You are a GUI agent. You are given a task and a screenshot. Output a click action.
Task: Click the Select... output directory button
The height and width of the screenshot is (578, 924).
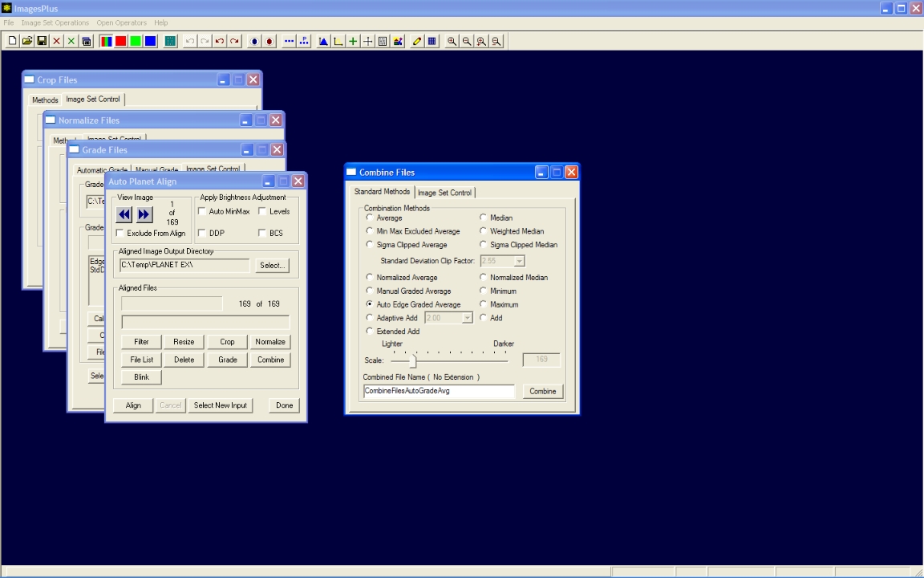pyautogui.click(x=272, y=266)
